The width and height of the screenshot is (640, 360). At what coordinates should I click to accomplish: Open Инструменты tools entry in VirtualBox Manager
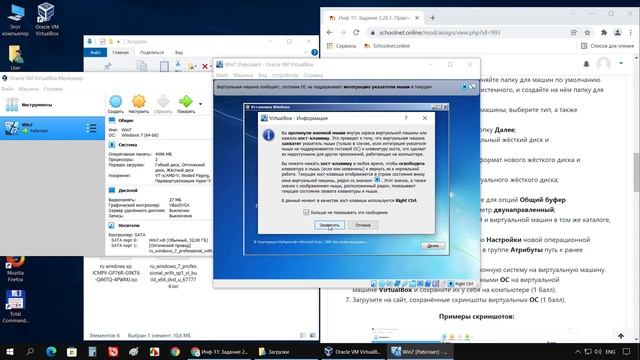tap(52, 105)
